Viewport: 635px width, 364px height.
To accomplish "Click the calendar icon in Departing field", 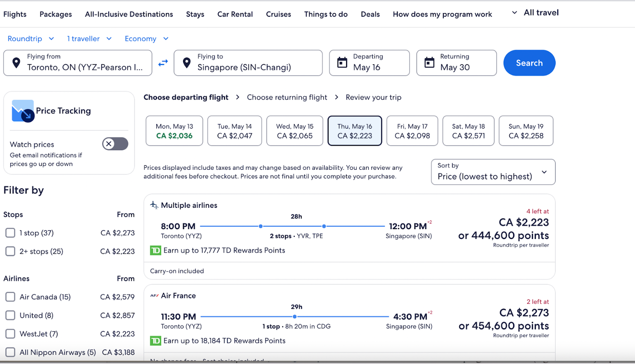I will coord(342,63).
